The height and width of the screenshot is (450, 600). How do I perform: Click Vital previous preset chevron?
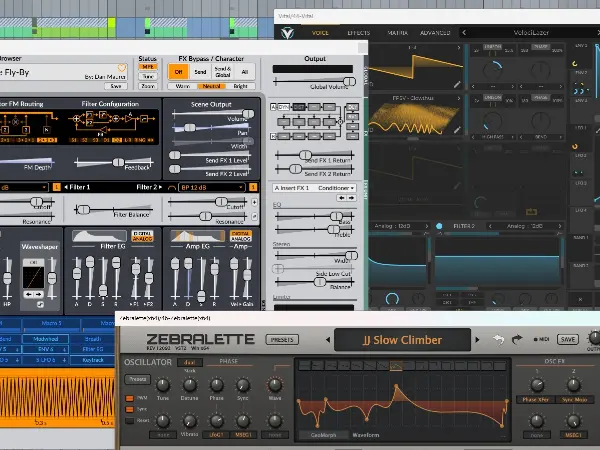(x=464, y=33)
